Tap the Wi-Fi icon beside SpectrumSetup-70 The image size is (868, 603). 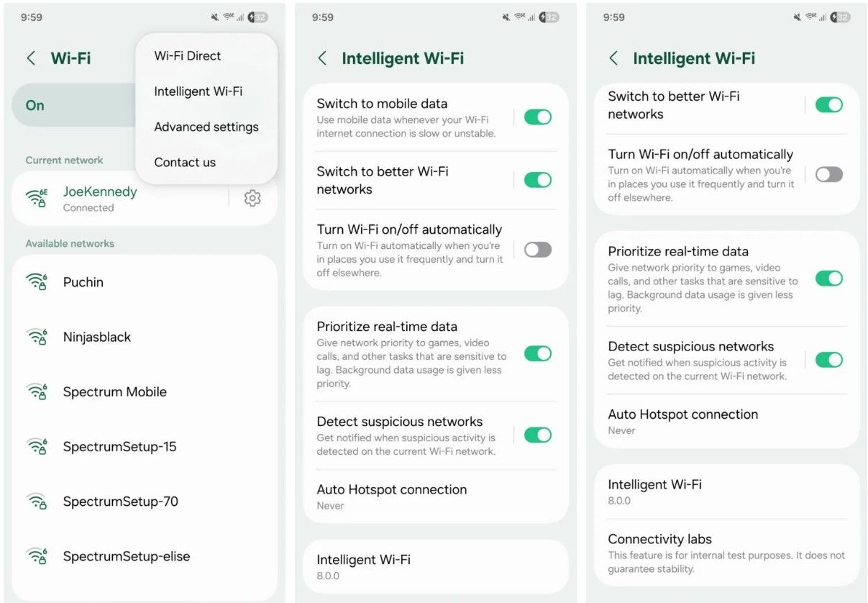pyautogui.click(x=37, y=502)
